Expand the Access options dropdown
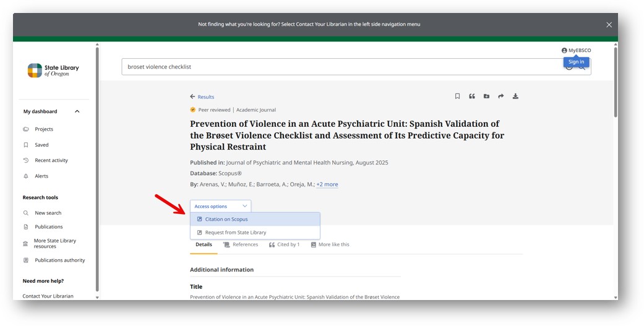The height and width of the screenshot is (326, 644). (x=220, y=206)
